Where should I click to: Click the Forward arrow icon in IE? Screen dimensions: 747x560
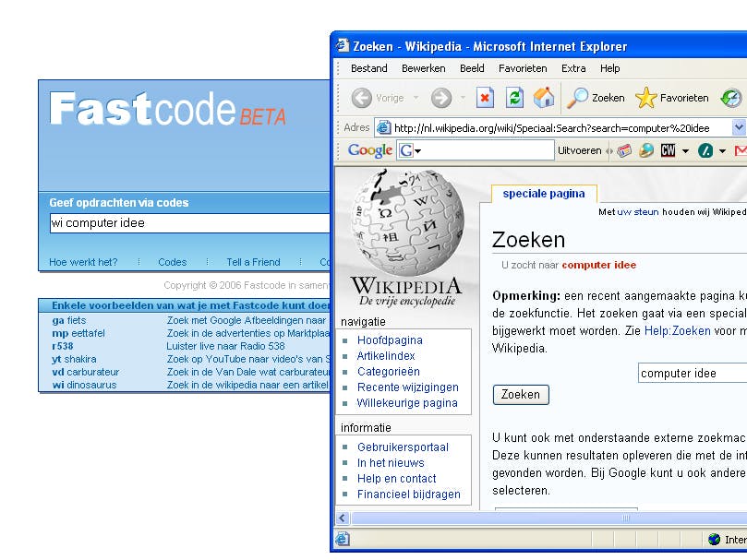[441, 98]
